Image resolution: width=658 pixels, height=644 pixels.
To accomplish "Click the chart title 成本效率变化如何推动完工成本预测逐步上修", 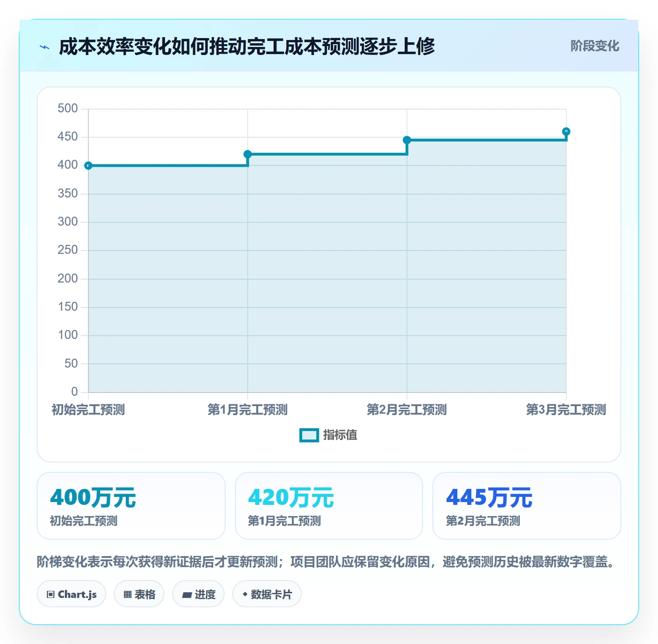I will (247, 47).
